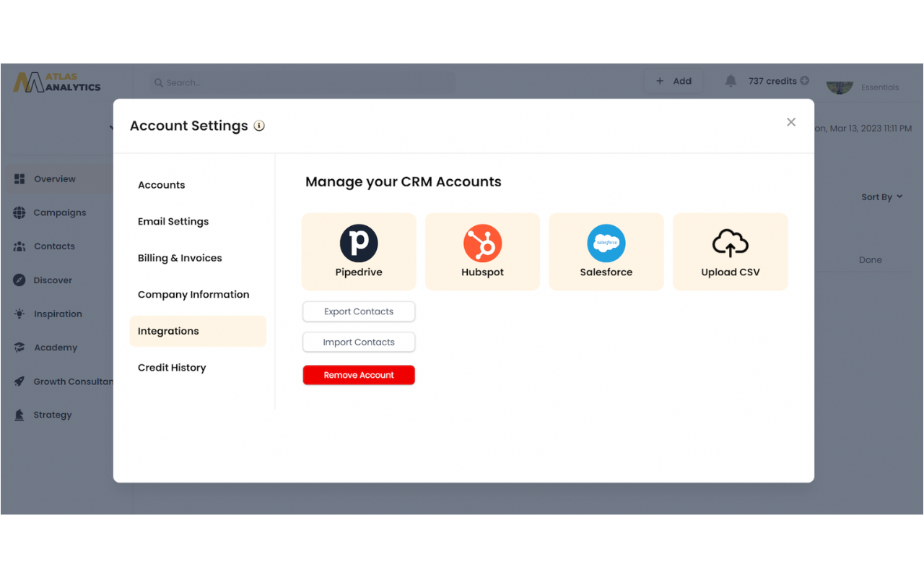Click the Manage your CRM Accounts heading
The width and height of the screenshot is (924, 578).
(403, 181)
